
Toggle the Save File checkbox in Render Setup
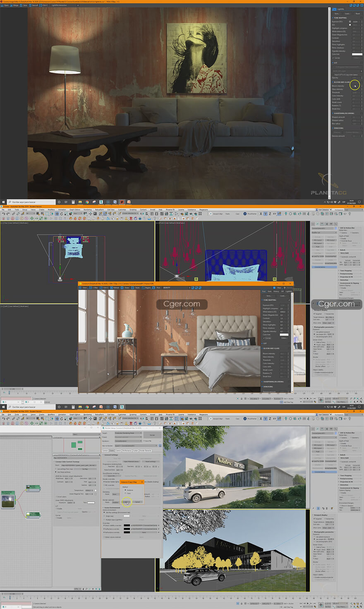(144, 441)
